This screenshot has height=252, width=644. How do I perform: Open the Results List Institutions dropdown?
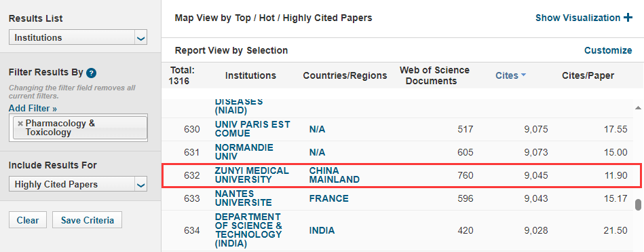point(78,38)
